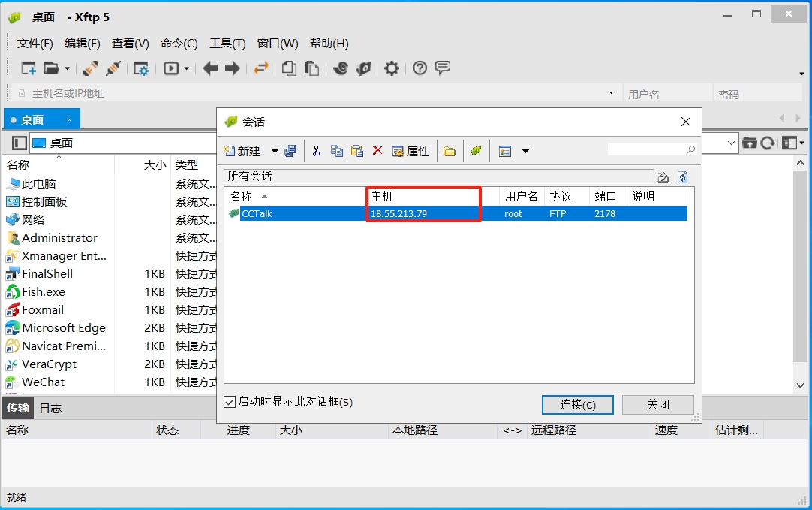Image resolution: width=812 pixels, height=510 pixels.
Task: Switch to the 传输 tab
Action: pos(17,408)
